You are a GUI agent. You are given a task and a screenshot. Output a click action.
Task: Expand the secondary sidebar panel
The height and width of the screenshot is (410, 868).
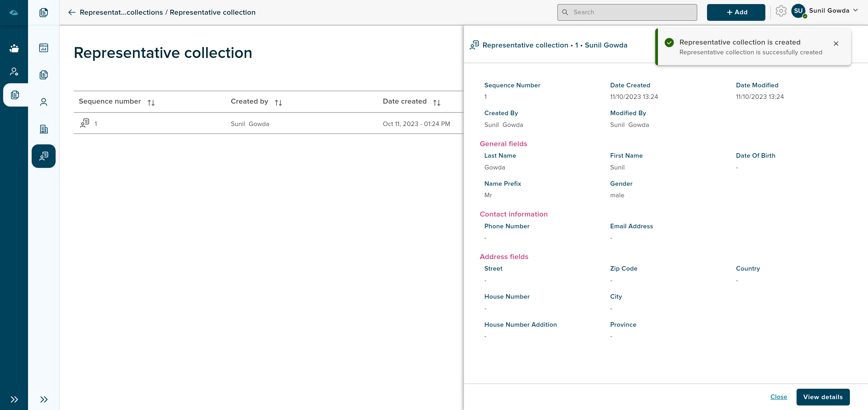pyautogui.click(x=43, y=400)
